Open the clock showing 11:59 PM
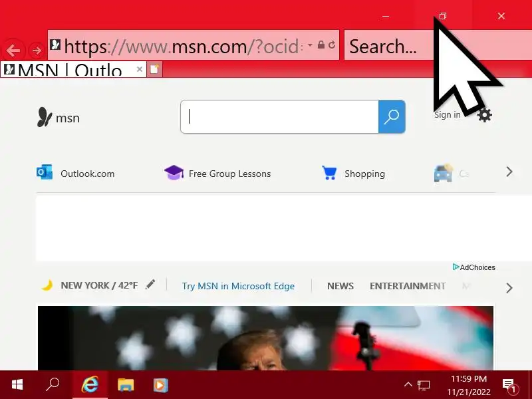 (x=469, y=385)
